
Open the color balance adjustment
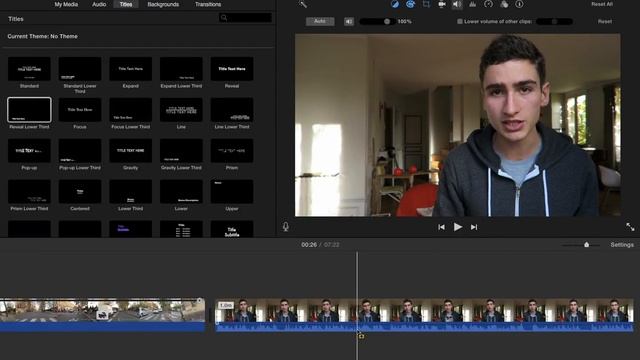(x=395, y=4)
